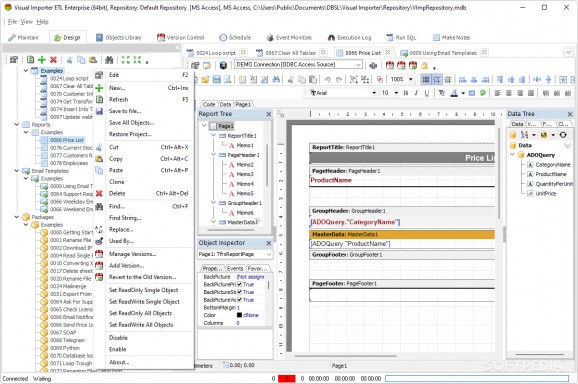Collapse the Email Templates tree node

[17, 171]
